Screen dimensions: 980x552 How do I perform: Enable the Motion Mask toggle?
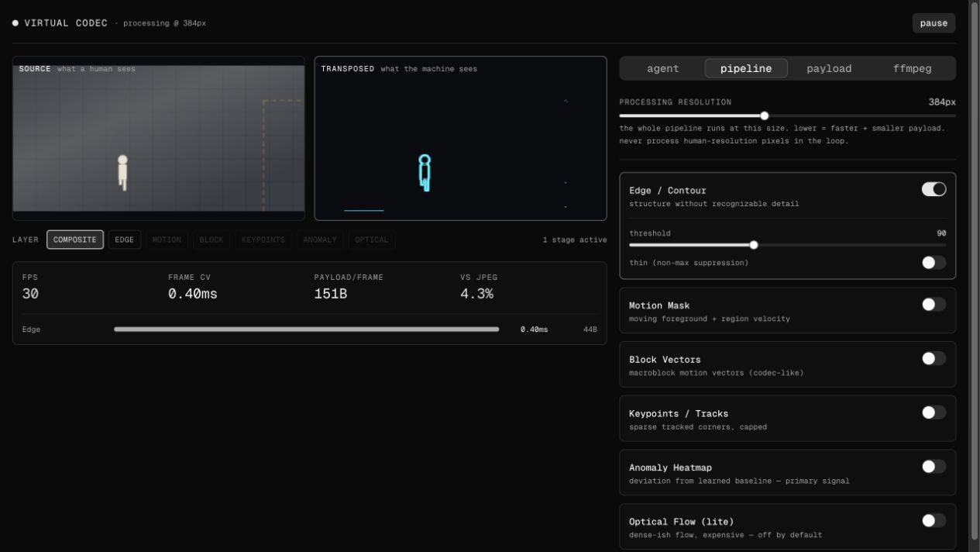934,304
